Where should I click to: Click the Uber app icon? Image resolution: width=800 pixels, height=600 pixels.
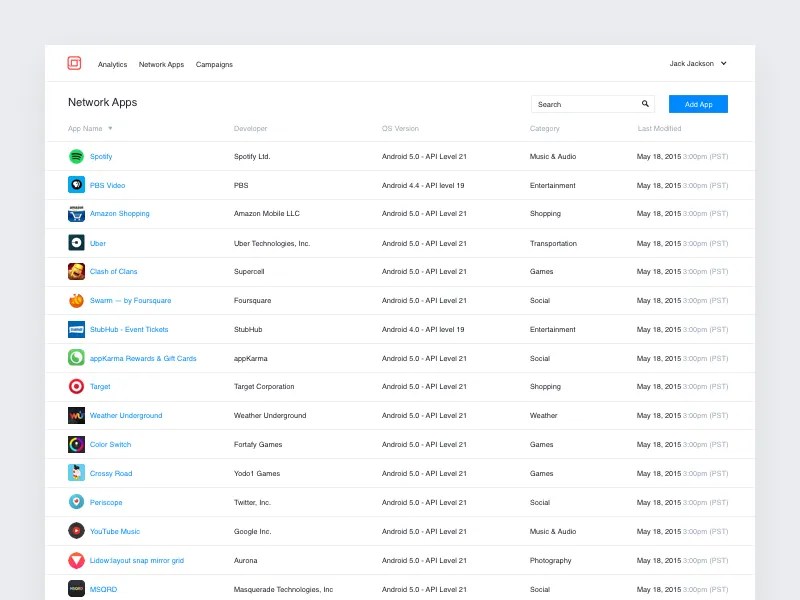77,243
